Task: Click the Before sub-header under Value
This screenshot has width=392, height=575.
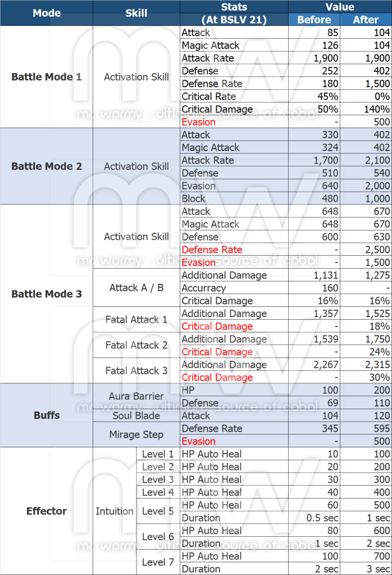Action: 314,20
